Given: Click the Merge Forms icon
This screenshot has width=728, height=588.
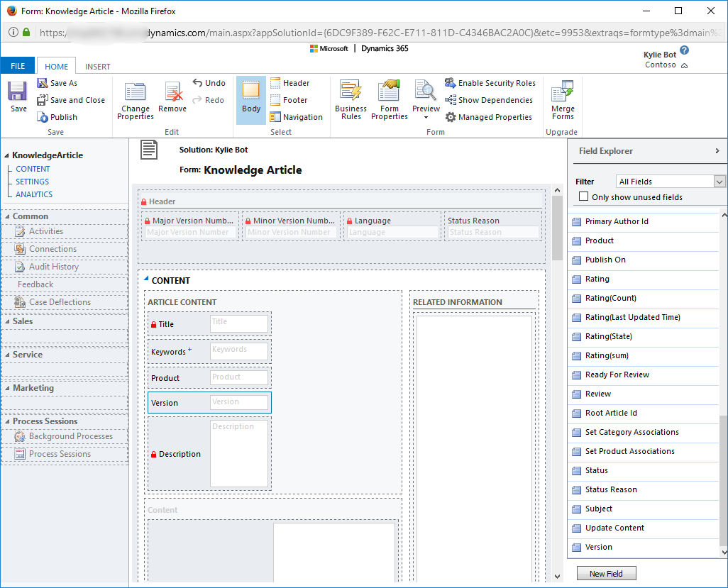Looking at the screenshot, I should point(563,91).
